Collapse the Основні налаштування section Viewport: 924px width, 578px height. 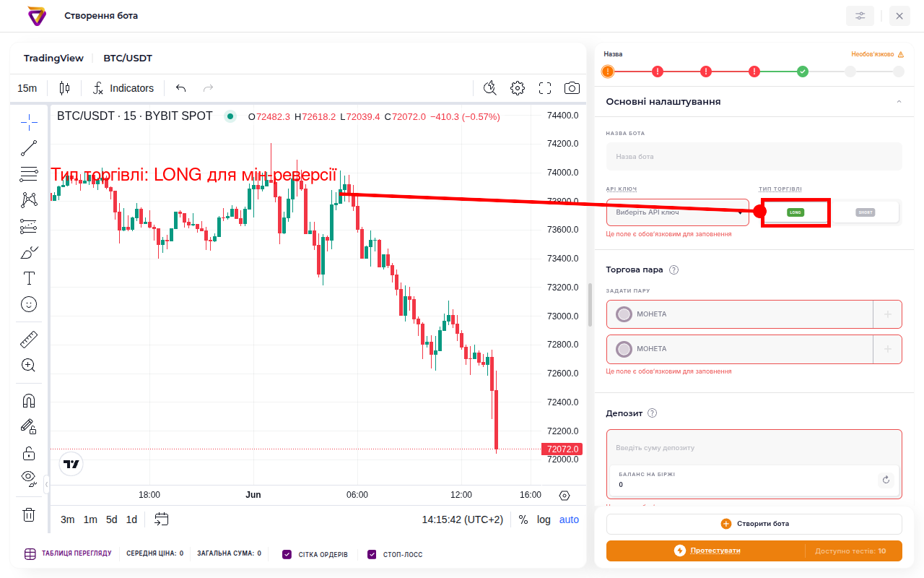899,102
